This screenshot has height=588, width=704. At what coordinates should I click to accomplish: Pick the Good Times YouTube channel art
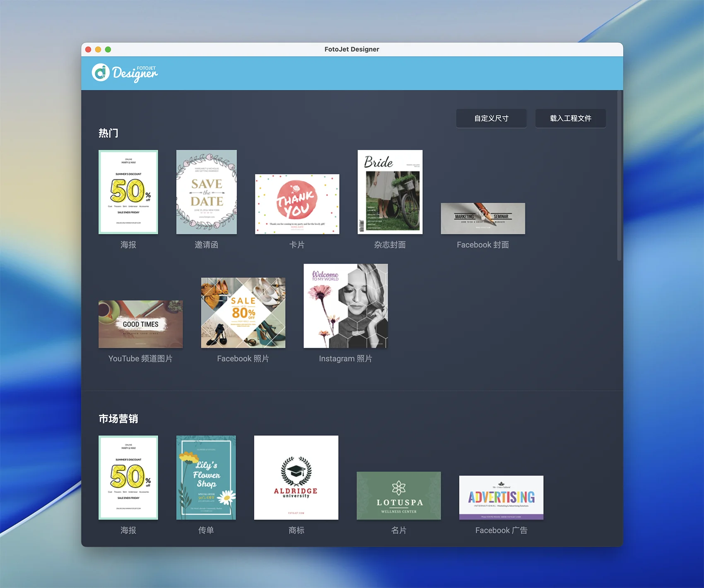pos(140,324)
